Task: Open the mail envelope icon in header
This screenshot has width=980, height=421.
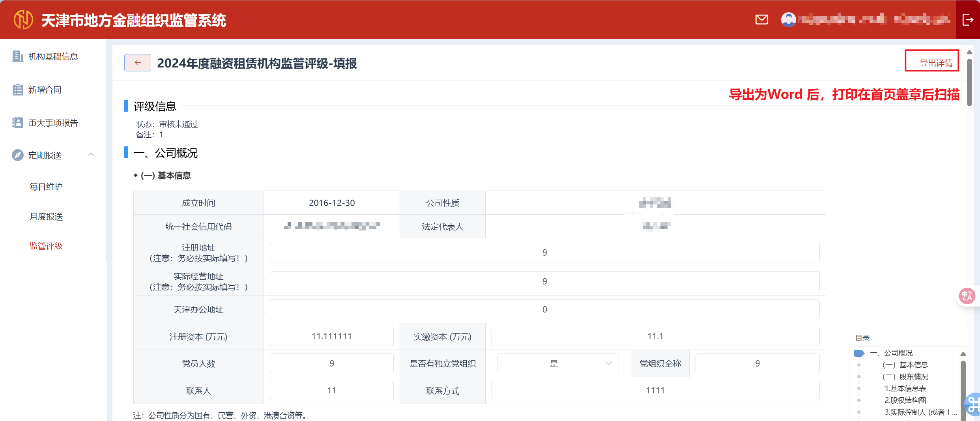Action: tap(761, 19)
